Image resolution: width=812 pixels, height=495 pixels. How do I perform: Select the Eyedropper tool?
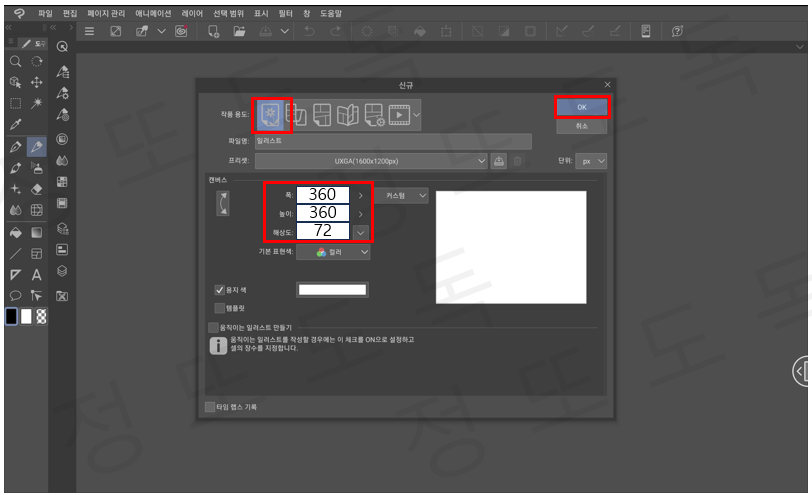coord(16,124)
